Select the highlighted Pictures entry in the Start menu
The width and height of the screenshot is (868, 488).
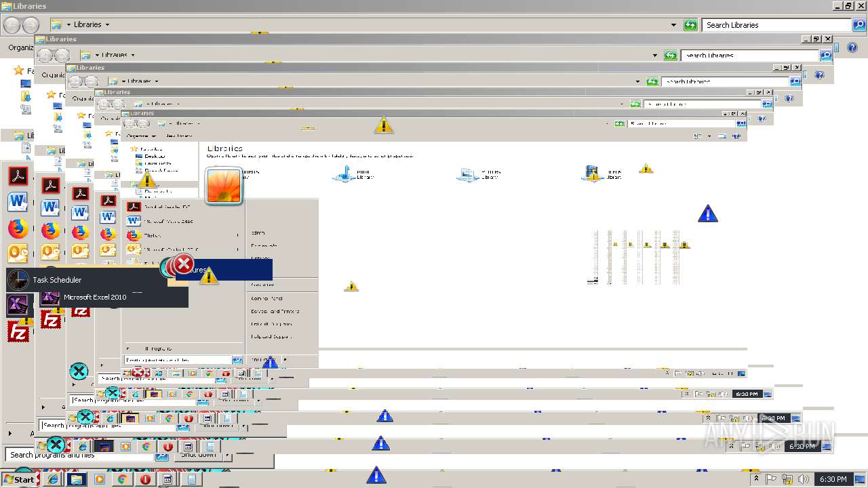(224, 270)
